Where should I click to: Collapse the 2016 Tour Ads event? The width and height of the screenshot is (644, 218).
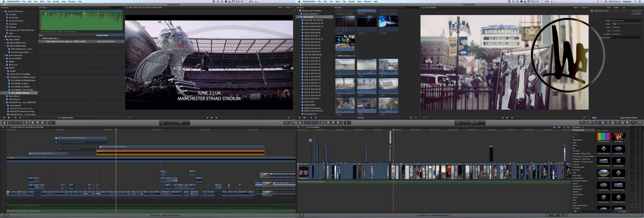[4, 36]
